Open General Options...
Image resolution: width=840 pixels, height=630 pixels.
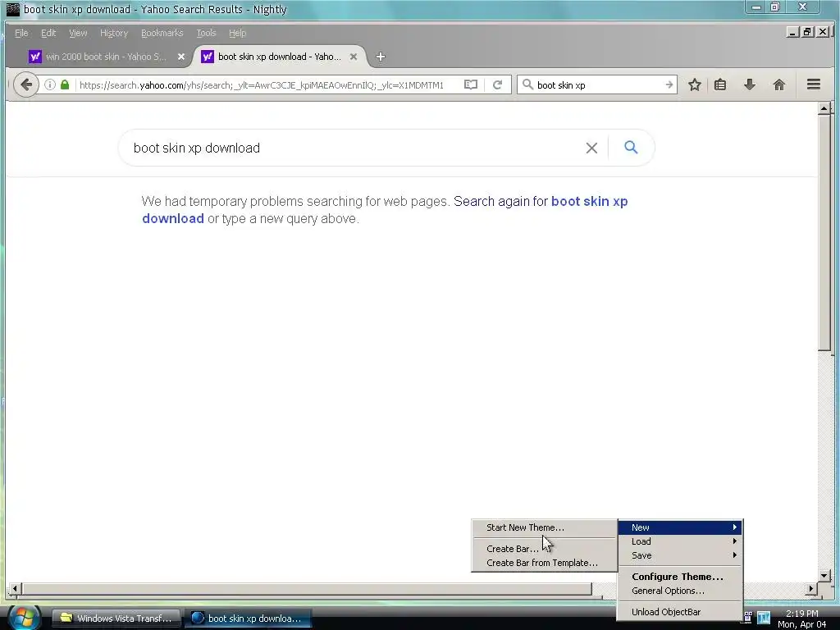click(680, 591)
